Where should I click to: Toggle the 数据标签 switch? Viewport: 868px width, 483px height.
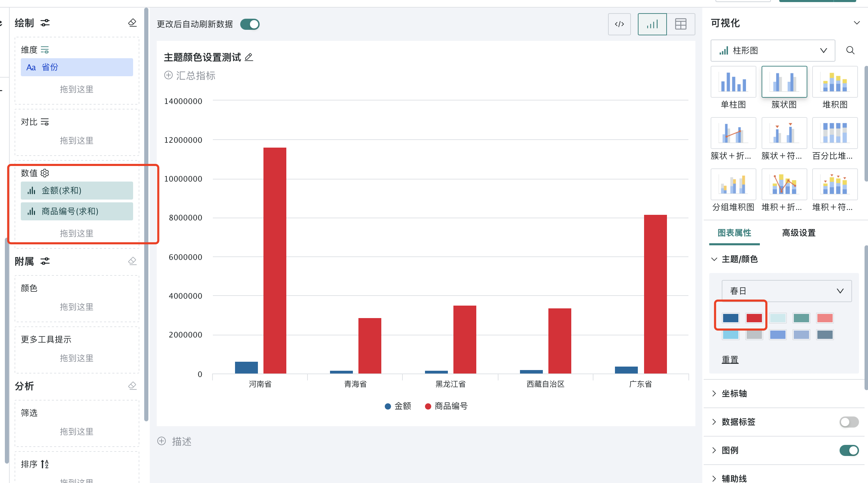tap(849, 422)
